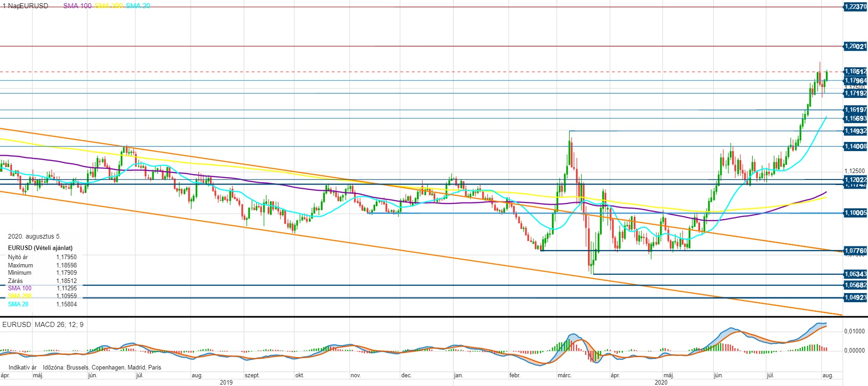The image size is (868, 386).
Task: Click the 1,15693 price level label
Action: coord(855,118)
